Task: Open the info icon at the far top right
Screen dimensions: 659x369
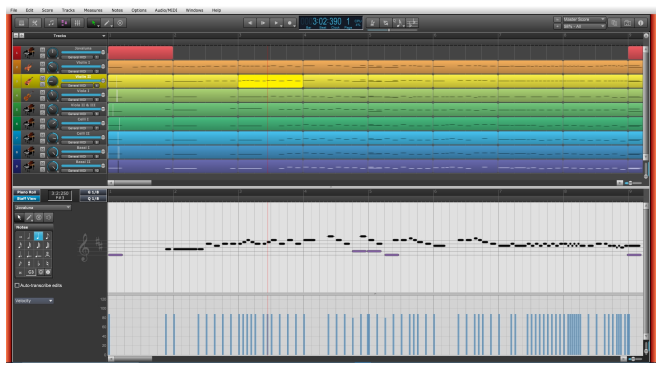Action: coord(641,23)
